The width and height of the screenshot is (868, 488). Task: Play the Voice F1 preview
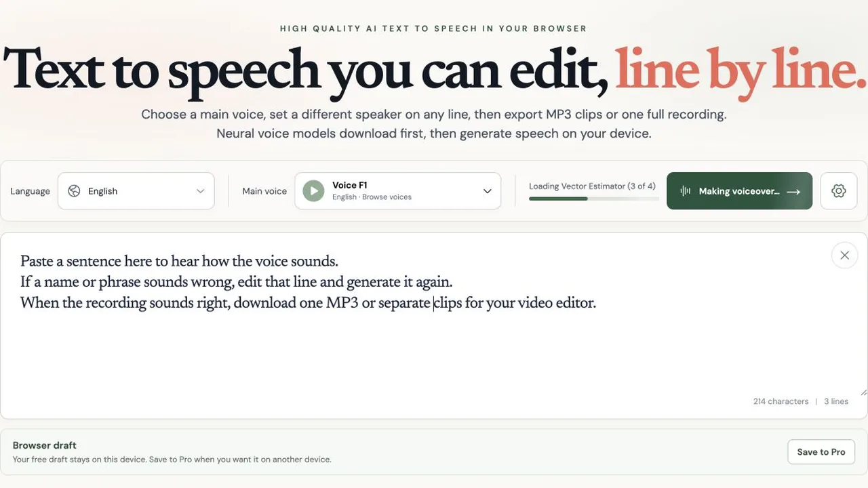coord(313,191)
